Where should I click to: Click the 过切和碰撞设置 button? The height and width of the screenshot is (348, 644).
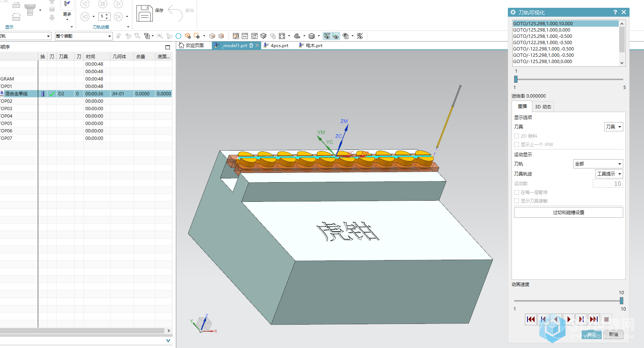point(568,213)
